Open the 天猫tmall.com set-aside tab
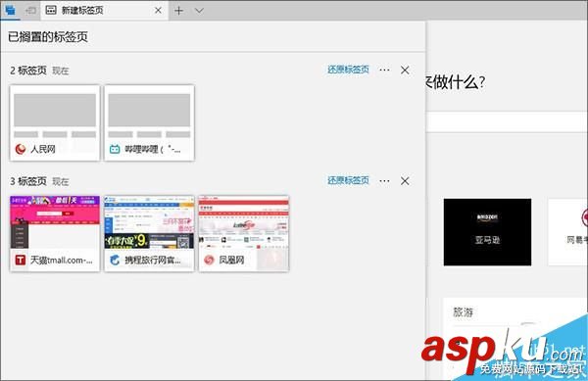This screenshot has height=381, width=588. (x=55, y=233)
